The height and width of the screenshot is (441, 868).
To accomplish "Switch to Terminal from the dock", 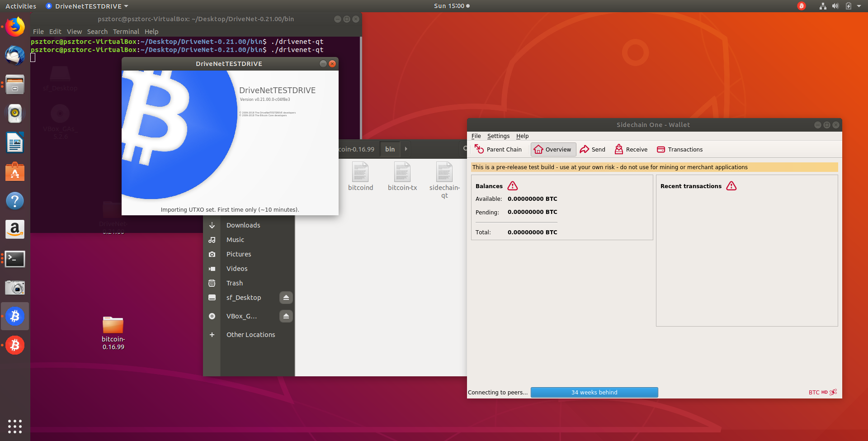I will point(15,259).
